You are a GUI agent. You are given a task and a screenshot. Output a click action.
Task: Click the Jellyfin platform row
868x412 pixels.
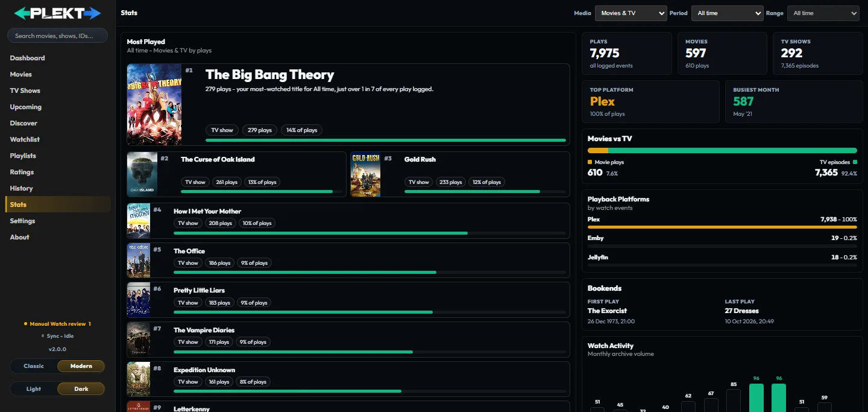[722, 259]
